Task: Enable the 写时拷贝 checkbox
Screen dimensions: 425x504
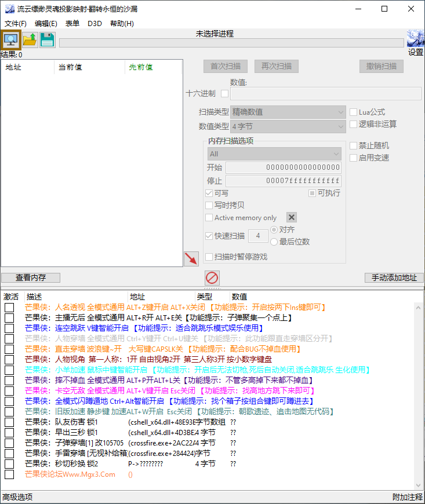Action: [x=209, y=205]
